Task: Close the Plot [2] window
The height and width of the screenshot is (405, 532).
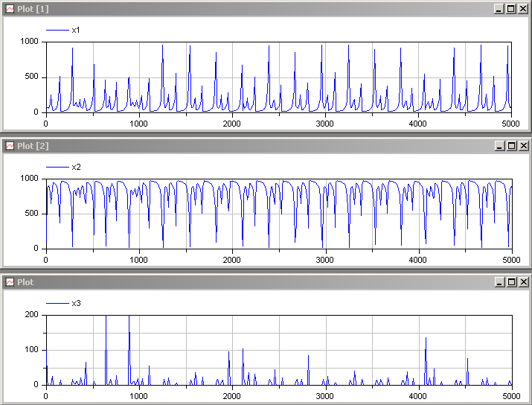Action: point(523,146)
